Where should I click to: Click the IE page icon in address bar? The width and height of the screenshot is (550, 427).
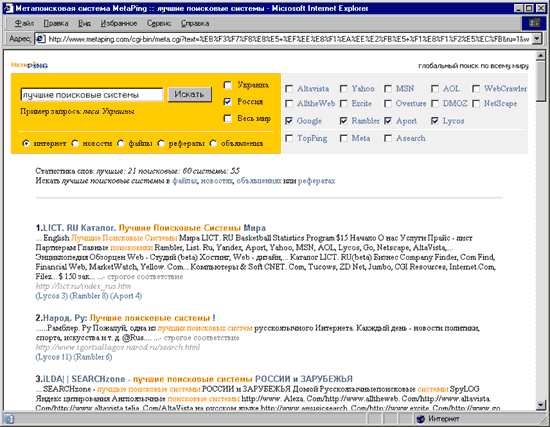(41, 39)
